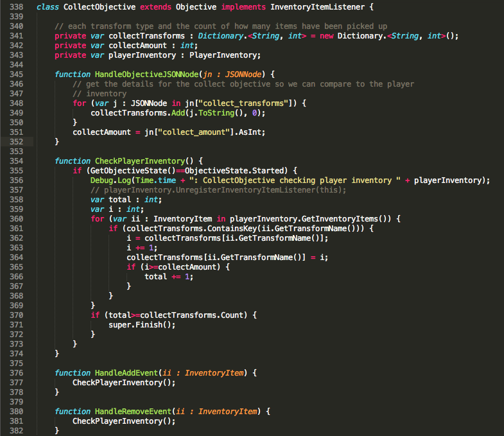Click 'i>=collectAmount' condition on line 365
The height and width of the screenshot is (436, 504).
click(x=180, y=267)
